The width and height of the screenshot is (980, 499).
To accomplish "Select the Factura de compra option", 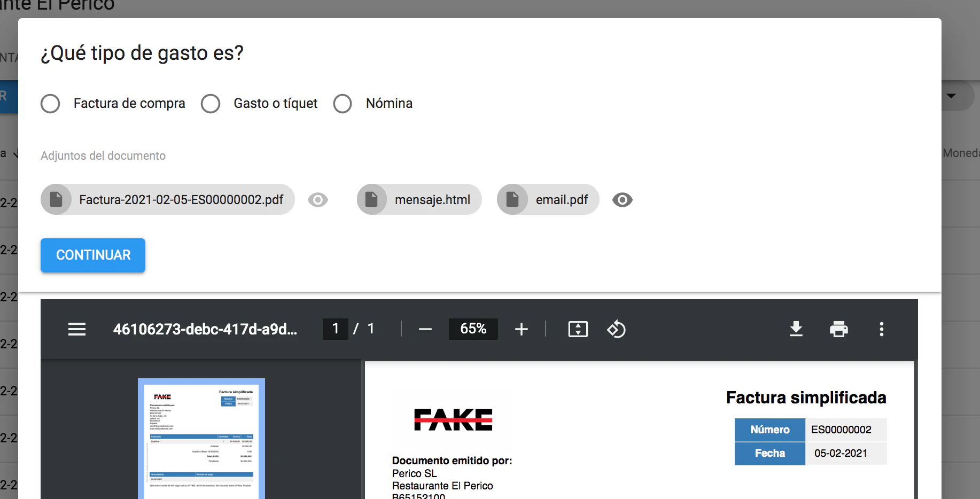I will pos(51,104).
